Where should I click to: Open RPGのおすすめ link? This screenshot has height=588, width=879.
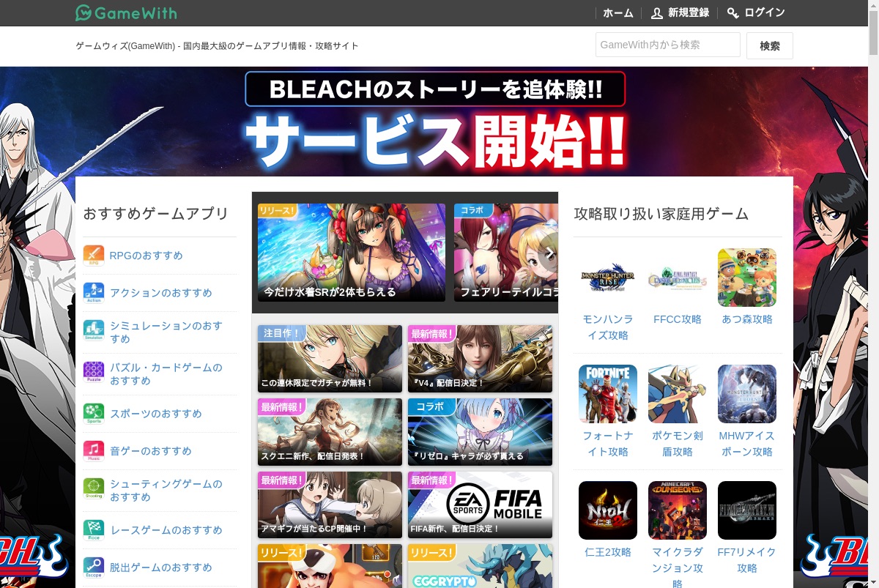pos(146,256)
